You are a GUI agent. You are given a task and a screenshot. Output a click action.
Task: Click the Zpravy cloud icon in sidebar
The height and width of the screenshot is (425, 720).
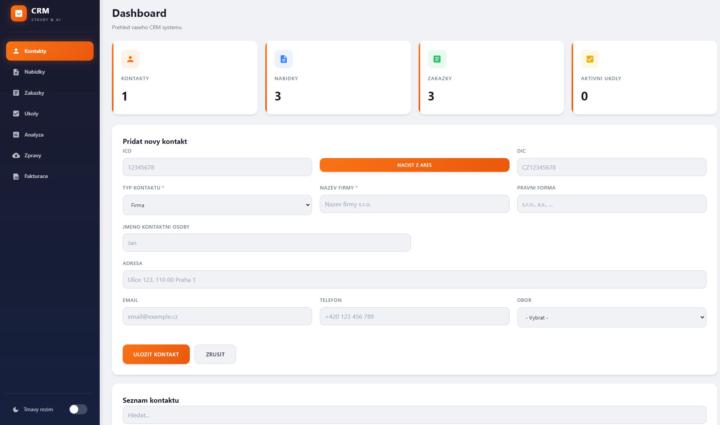tap(16, 156)
